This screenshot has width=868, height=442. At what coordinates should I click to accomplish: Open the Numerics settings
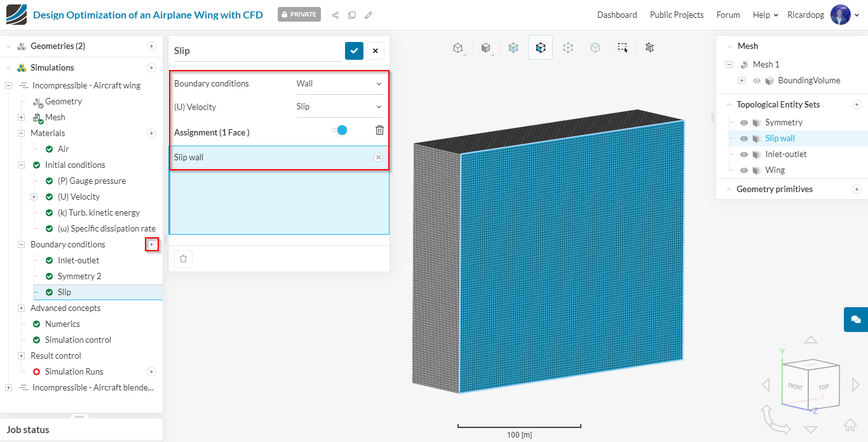[62, 324]
